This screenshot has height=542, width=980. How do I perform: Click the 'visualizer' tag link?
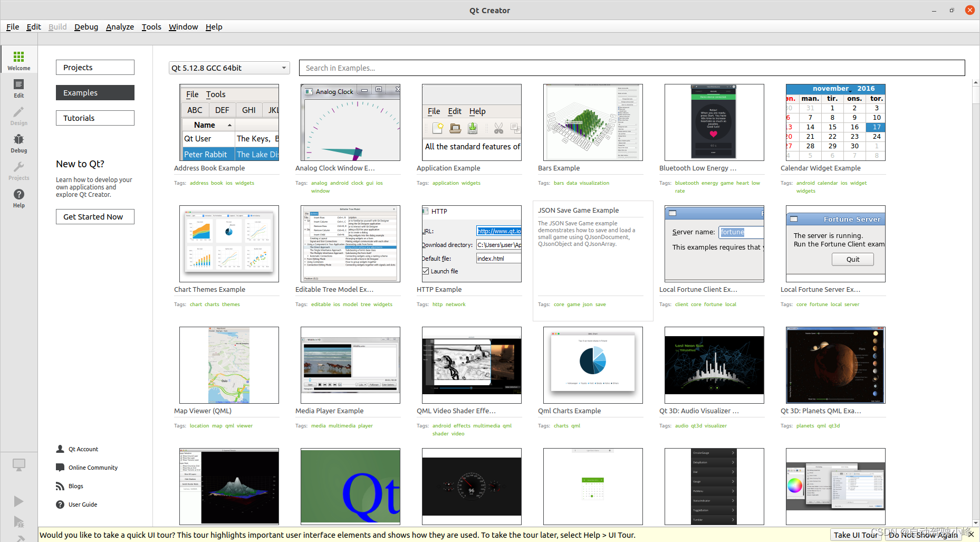coord(716,426)
